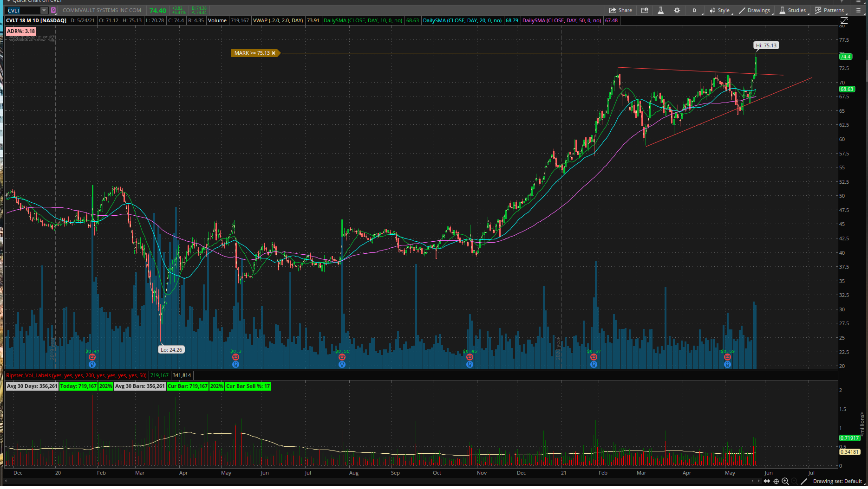868x489 pixels.
Task: Open the order entry tools icon
Action: coord(645,10)
